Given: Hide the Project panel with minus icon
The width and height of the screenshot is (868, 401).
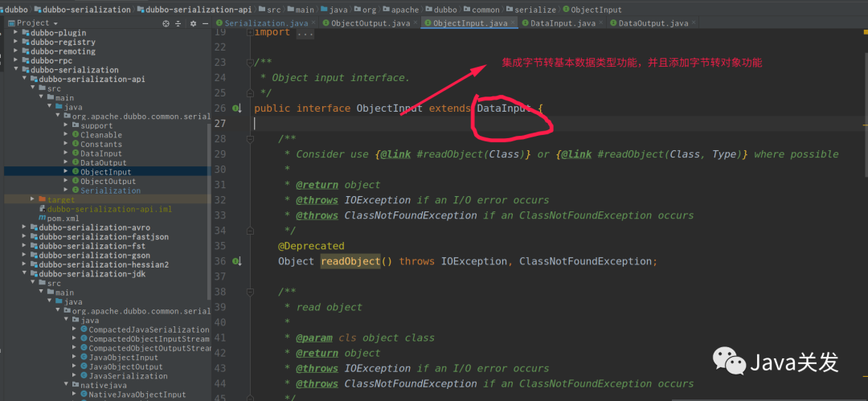Looking at the screenshot, I should click(206, 23).
